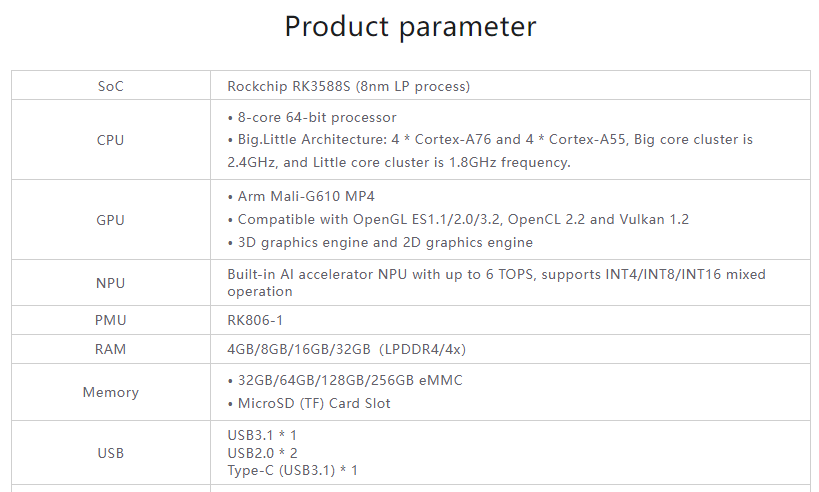Click the 3D graphics engine line

point(380,242)
